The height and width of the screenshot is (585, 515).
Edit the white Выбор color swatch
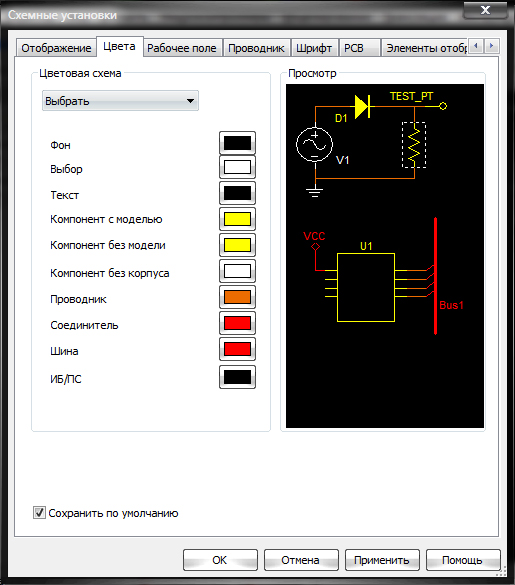click(x=237, y=167)
